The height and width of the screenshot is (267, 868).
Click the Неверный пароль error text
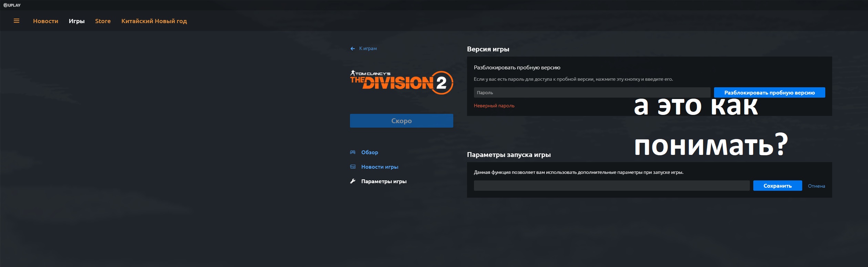click(494, 106)
